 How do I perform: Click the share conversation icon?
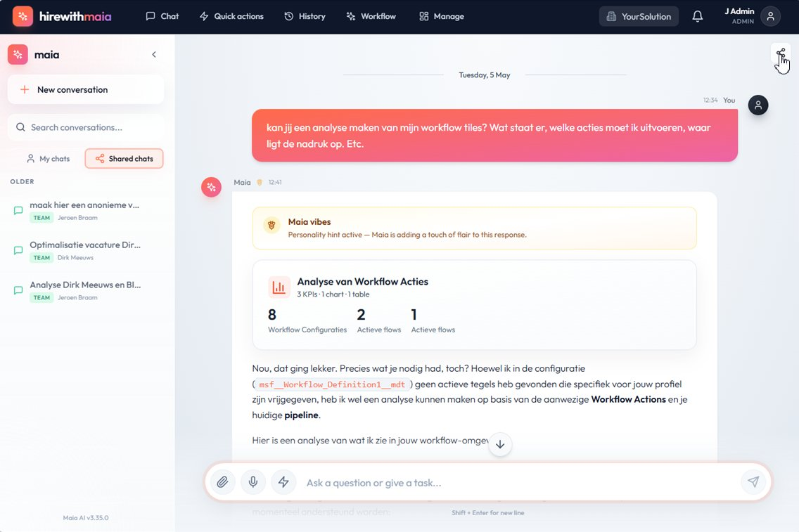click(x=781, y=53)
